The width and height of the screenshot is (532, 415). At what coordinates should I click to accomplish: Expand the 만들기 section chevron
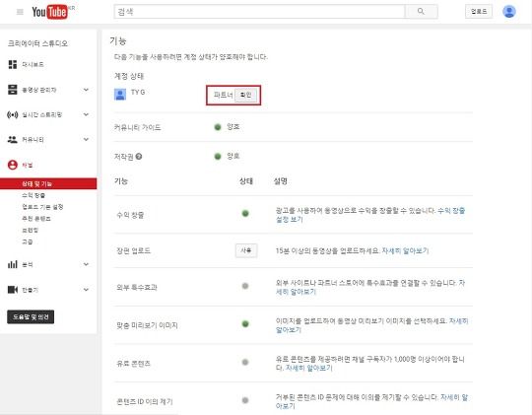click(86, 290)
